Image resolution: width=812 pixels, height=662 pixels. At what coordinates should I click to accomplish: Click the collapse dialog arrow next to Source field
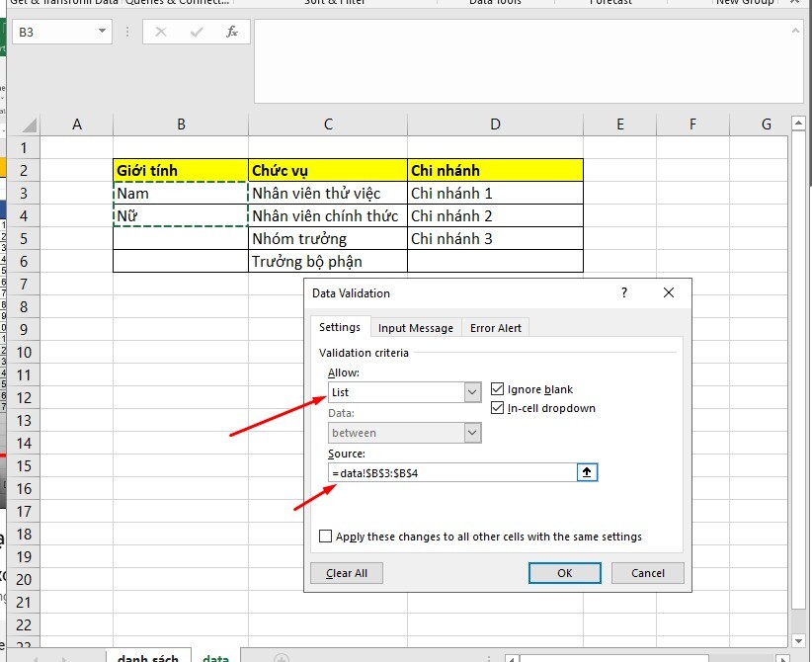(587, 471)
